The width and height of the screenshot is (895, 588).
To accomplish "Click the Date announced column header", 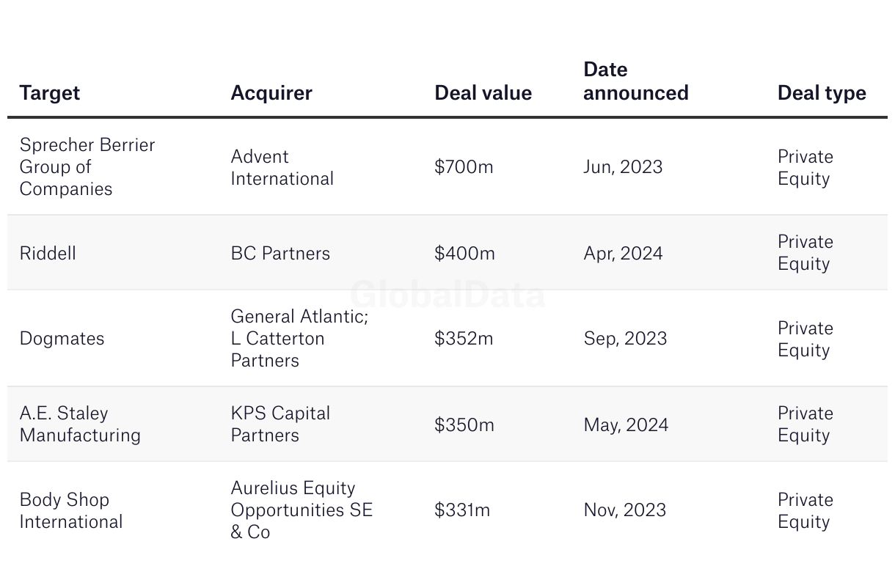I will 635,81.
